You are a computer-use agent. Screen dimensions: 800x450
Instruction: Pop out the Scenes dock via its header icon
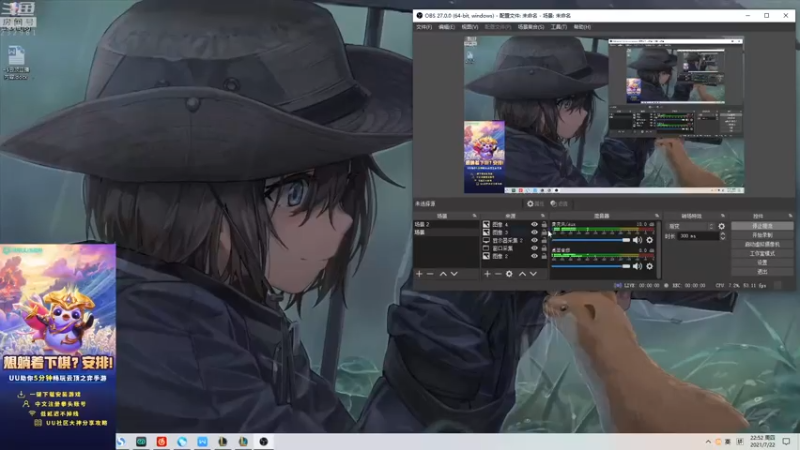coord(474,216)
